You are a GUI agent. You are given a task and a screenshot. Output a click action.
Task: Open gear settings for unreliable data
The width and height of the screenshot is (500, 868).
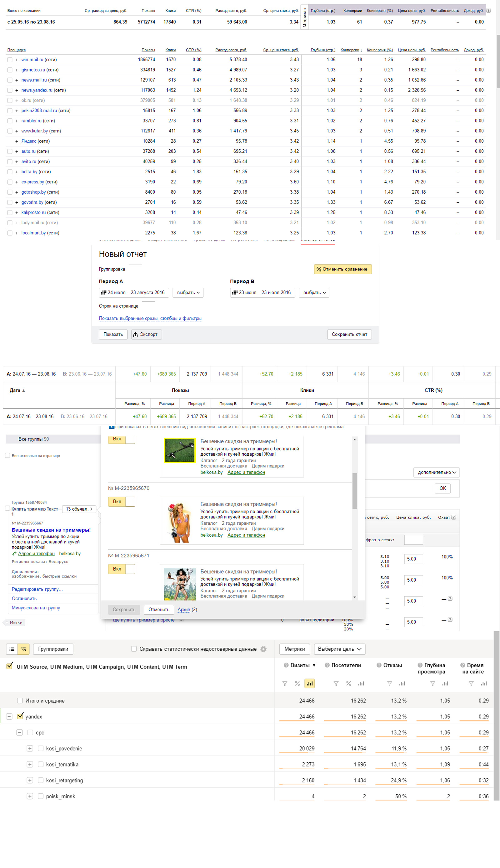coord(263,649)
